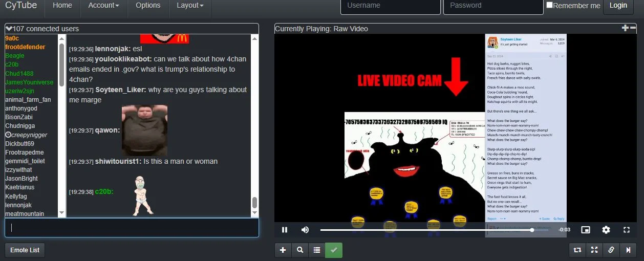Click youlooklikeabot's name in chat
This screenshot has width=644, height=261.
pyautogui.click(x=123, y=59)
